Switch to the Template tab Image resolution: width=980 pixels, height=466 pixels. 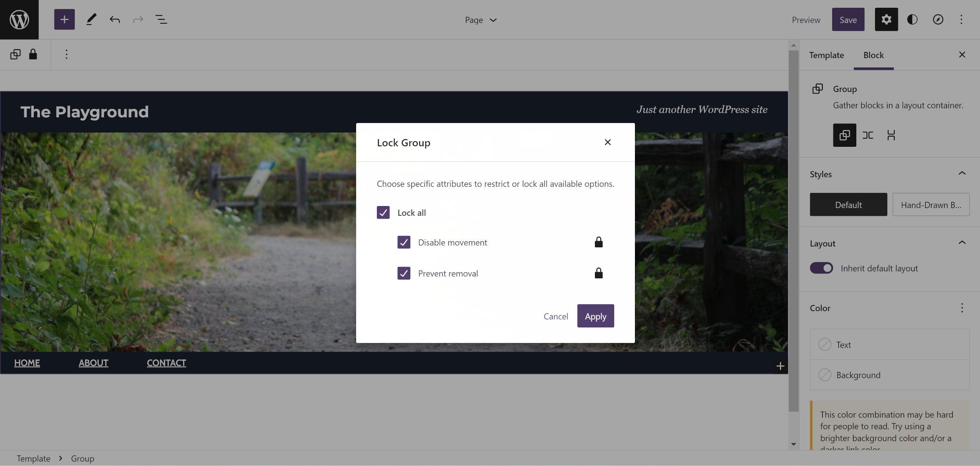coord(826,55)
